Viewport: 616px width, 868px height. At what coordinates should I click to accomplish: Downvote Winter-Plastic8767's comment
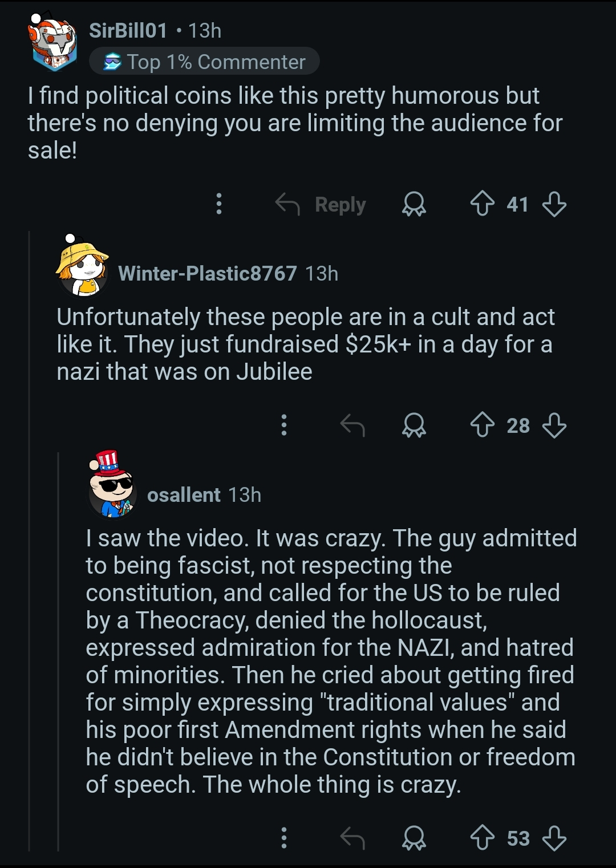coord(554,425)
